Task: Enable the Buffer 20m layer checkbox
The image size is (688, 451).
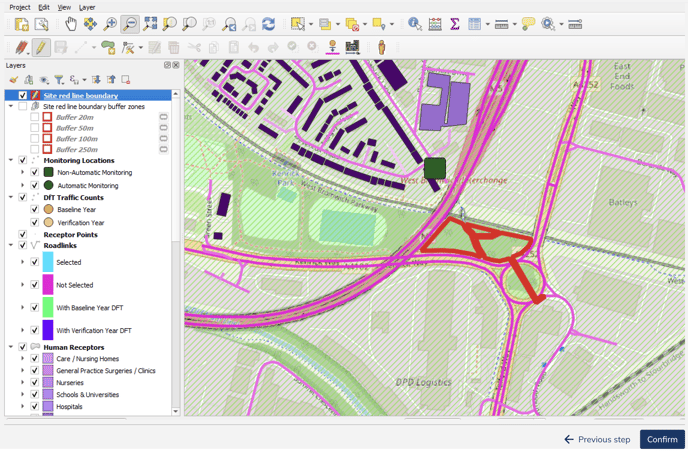Action: [35, 117]
